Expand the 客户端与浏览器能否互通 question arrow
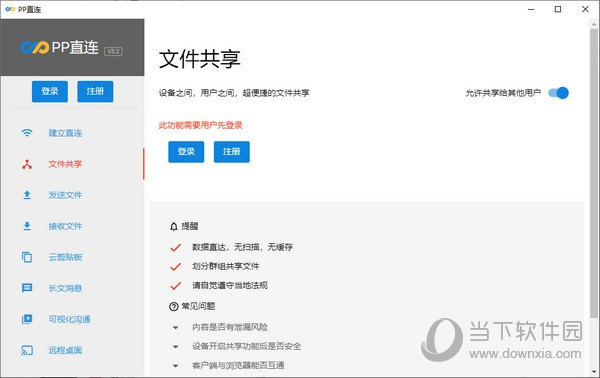Screen dimensions: 600x378 [175, 366]
